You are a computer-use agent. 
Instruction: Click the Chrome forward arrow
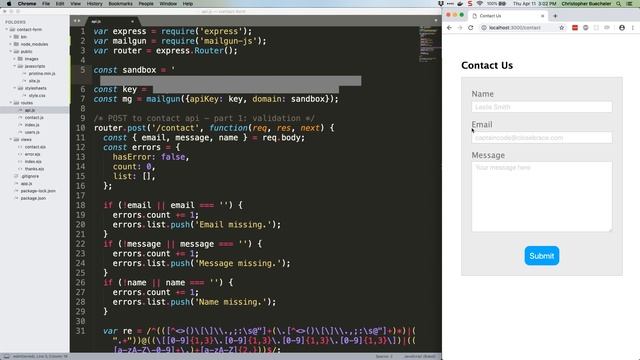tap(460, 28)
